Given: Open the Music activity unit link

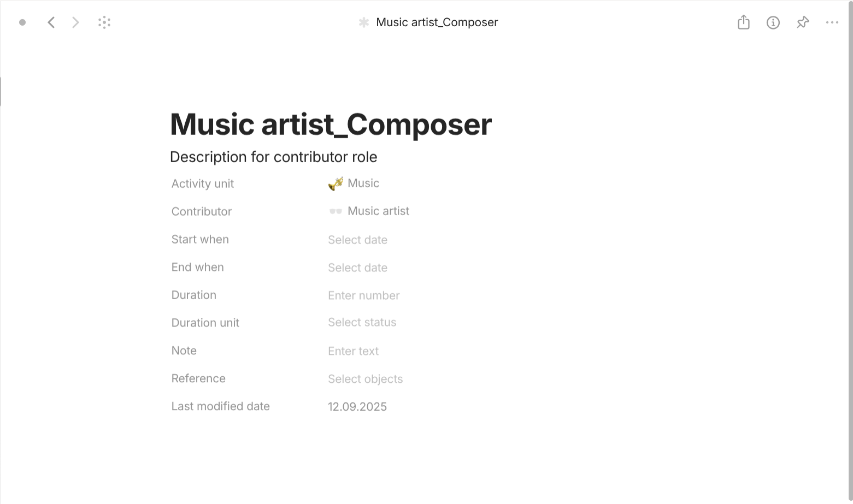Looking at the screenshot, I should pyautogui.click(x=363, y=183).
